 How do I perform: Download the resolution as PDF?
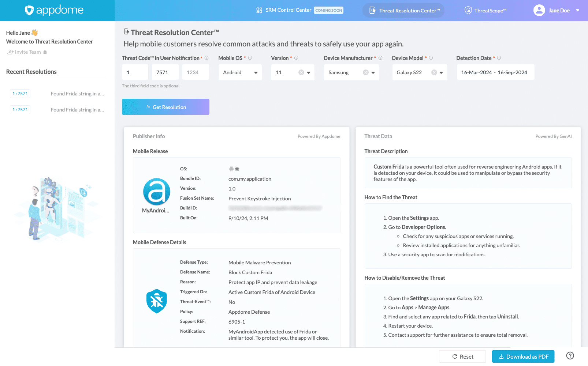click(523, 356)
